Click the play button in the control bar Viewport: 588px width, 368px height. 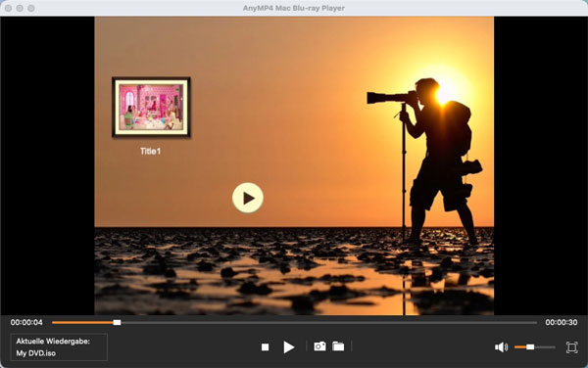pyautogui.click(x=288, y=347)
